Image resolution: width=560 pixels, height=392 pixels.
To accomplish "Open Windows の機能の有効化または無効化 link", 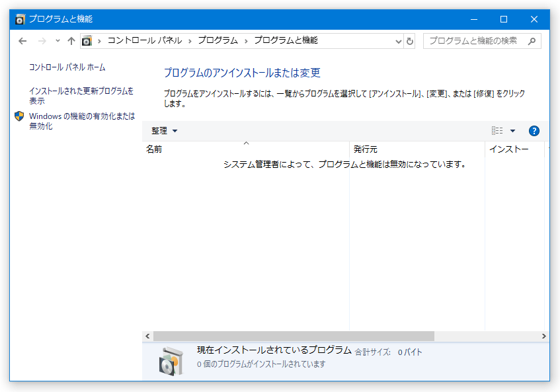I will [82, 121].
